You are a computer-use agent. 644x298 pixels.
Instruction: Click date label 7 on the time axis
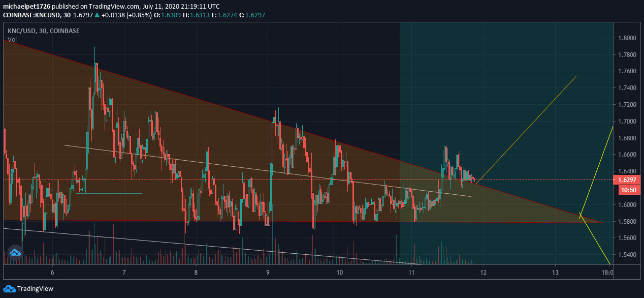point(124,272)
